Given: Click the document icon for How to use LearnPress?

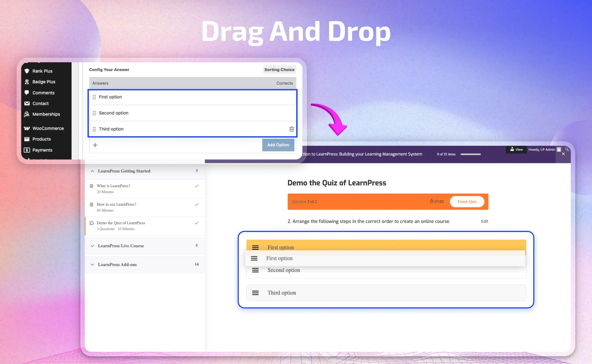Looking at the screenshot, I should tap(92, 204).
